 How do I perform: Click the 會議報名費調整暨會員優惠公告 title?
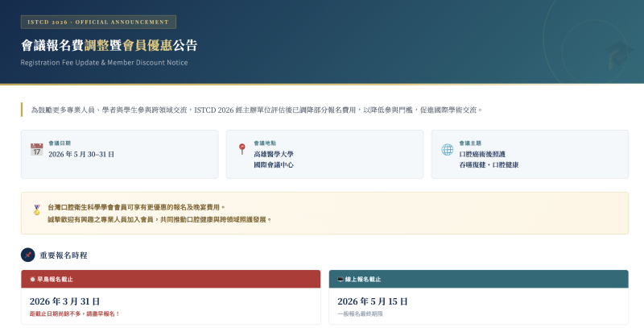(x=109, y=46)
